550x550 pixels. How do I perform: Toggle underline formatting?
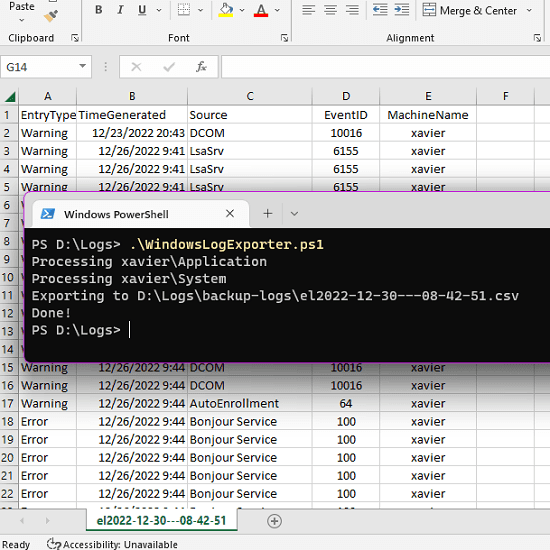142,10
